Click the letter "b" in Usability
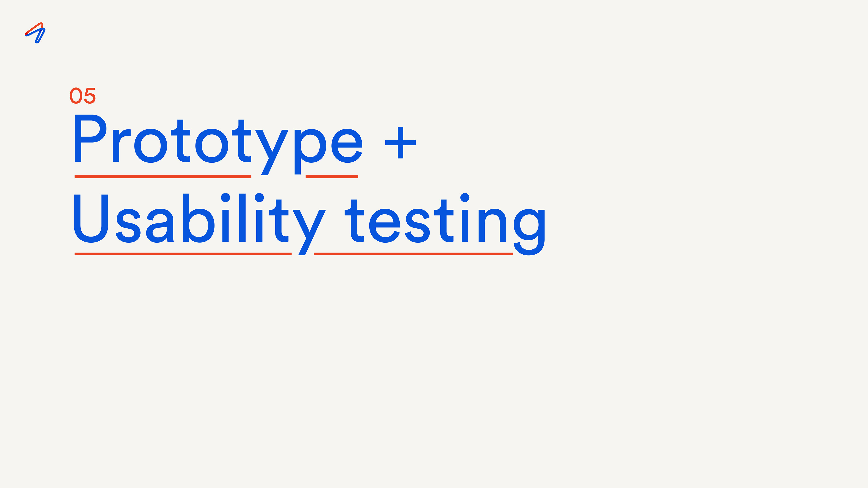868x488 pixels. (x=198, y=218)
